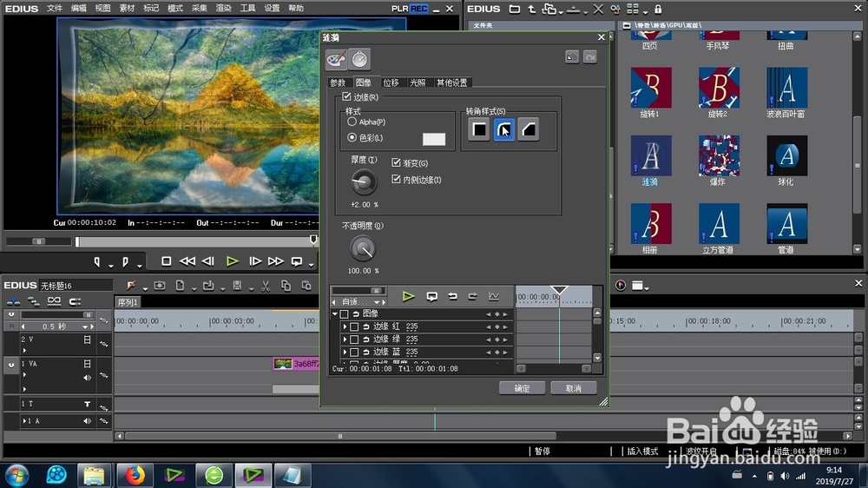
Task: Expand the 2 V track
Action: pos(24,350)
